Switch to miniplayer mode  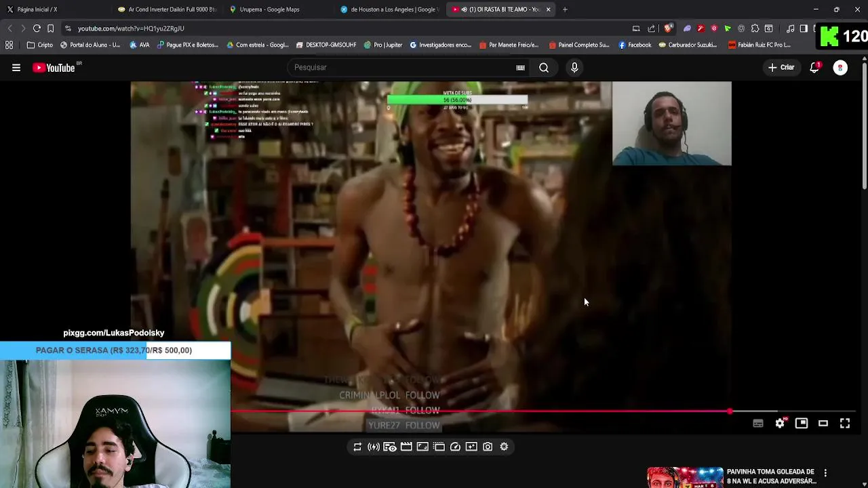(x=802, y=424)
